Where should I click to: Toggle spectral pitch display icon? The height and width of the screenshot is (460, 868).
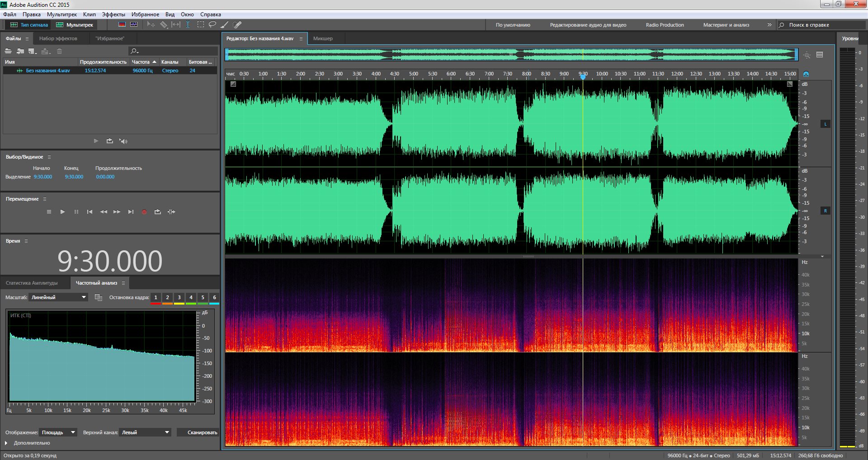coord(134,24)
